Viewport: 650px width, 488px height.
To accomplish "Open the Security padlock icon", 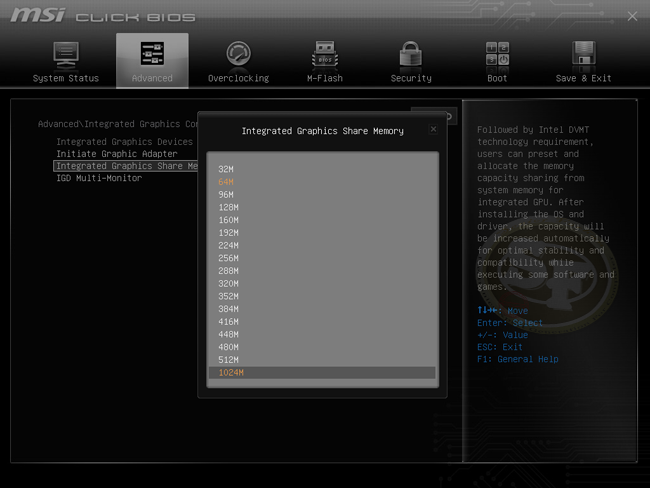I will tap(411, 54).
